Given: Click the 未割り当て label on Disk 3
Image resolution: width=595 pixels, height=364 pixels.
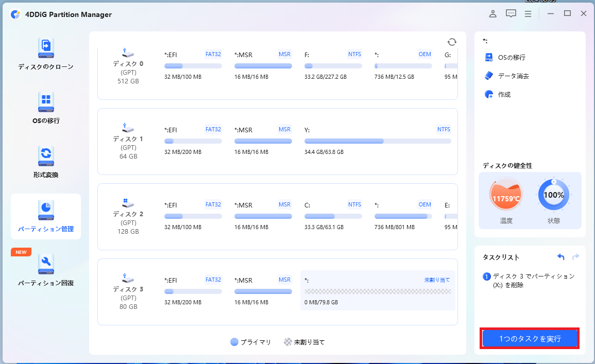Looking at the screenshot, I should pyautogui.click(x=437, y=280).
